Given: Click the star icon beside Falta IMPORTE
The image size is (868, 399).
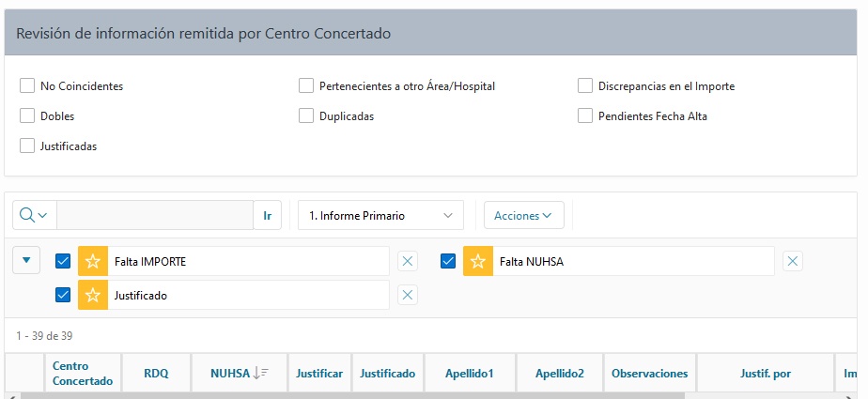Looking at the screenshot, I should pos(93,261).
